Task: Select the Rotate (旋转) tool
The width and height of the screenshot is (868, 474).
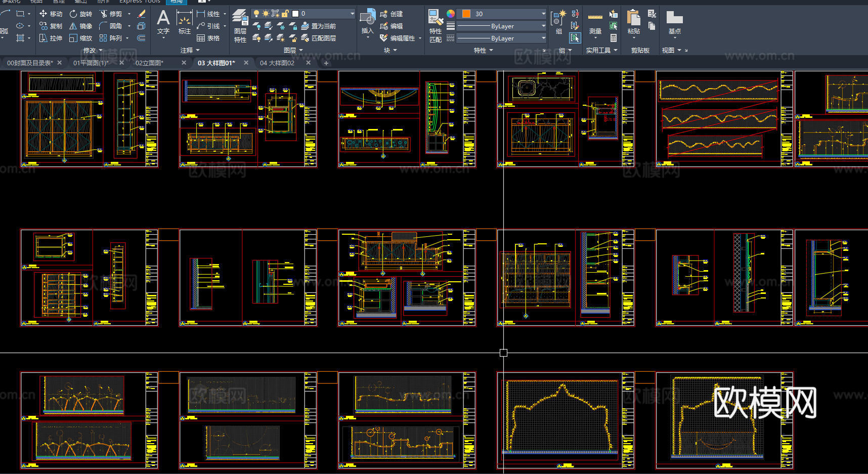Action: tap(81, 14)
